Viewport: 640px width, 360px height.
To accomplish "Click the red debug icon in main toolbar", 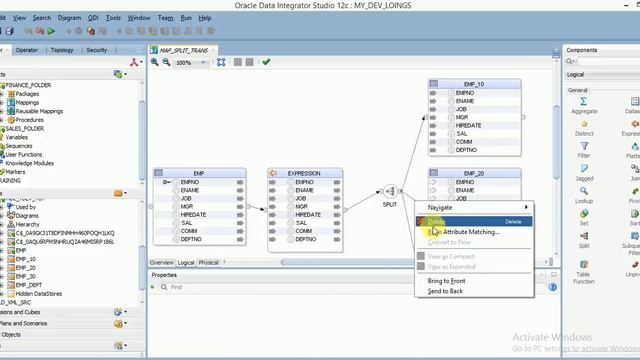I will point(40,31).
